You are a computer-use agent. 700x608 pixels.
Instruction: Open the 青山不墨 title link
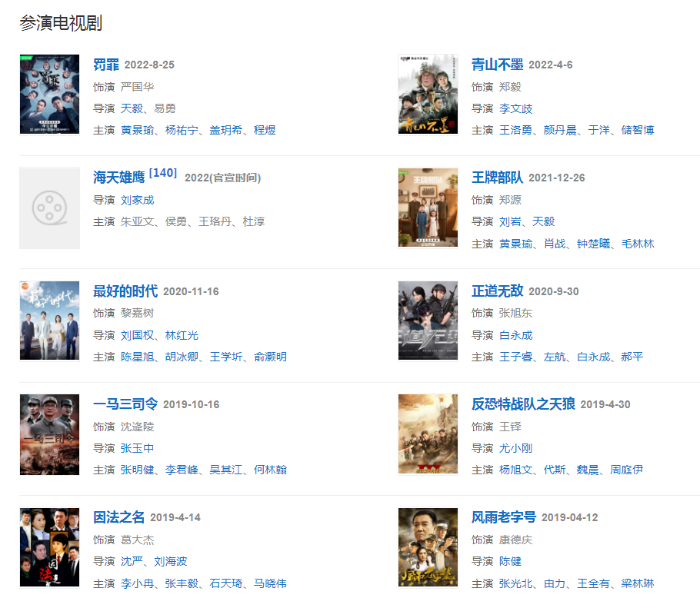[x=496, y=65]
